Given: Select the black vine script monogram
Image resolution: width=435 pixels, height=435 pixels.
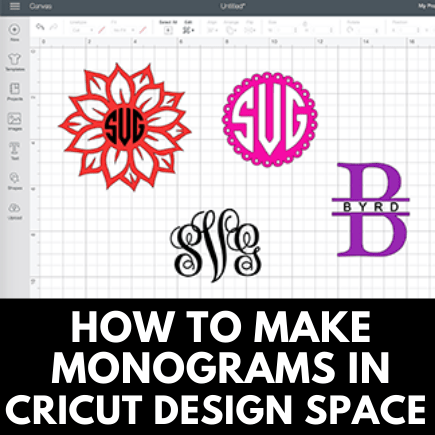Looking at the screenshot, I should point(216,246).
